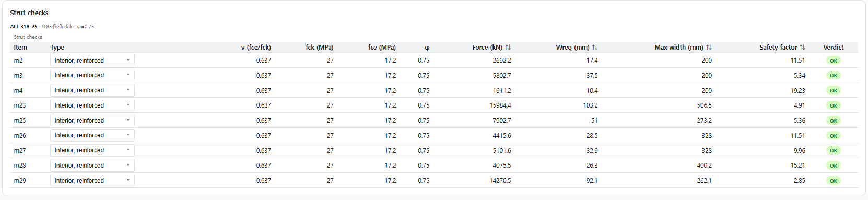Screen dimensions: 868x200
Task: Click force value 5101.6
Action: tap(502, 151)
